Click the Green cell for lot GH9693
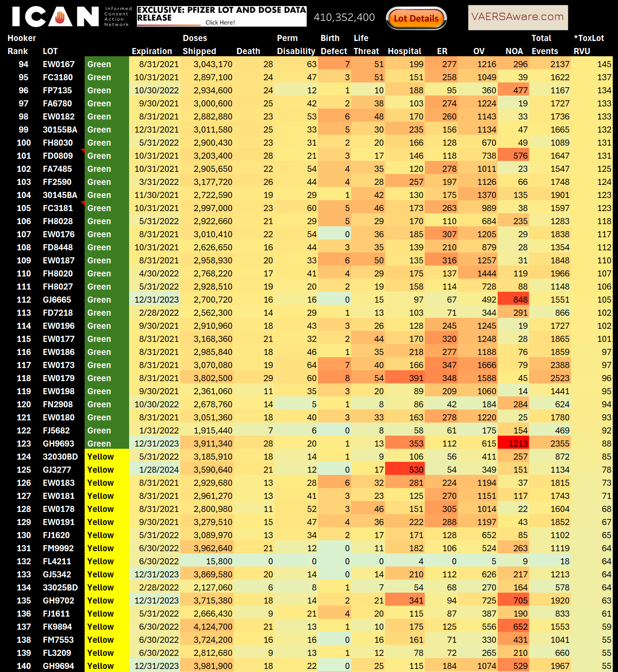This screenshot has height=672, width=618. pos(107,443)
